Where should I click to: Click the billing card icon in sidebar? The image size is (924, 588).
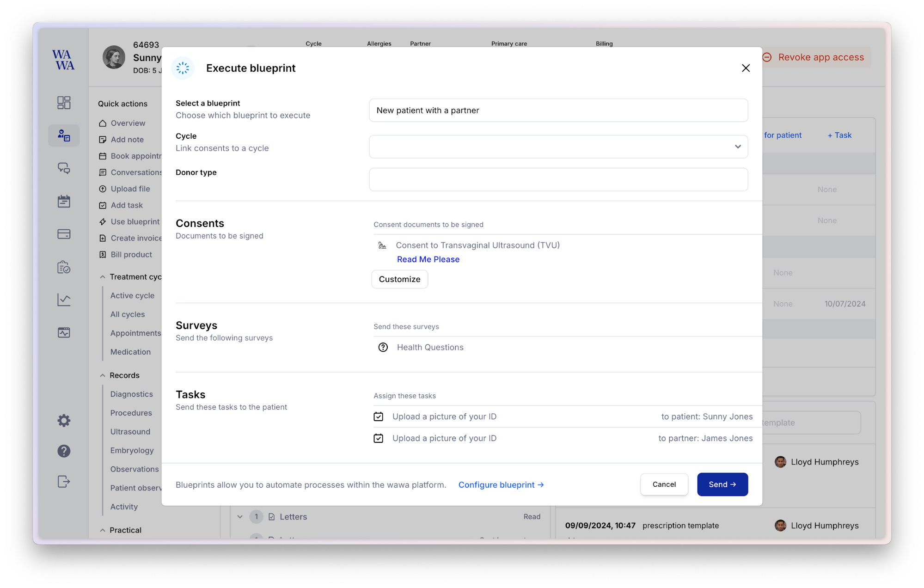tap(64, 234)
